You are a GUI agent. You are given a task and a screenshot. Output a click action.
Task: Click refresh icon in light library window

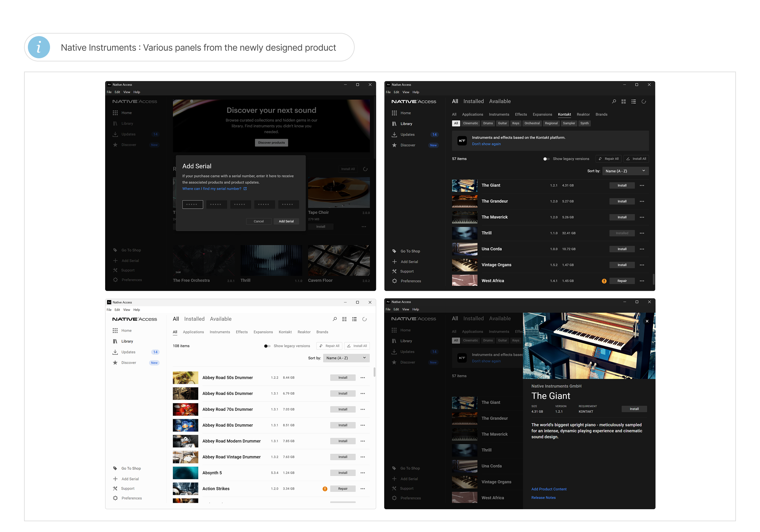[x=364, y=319]
